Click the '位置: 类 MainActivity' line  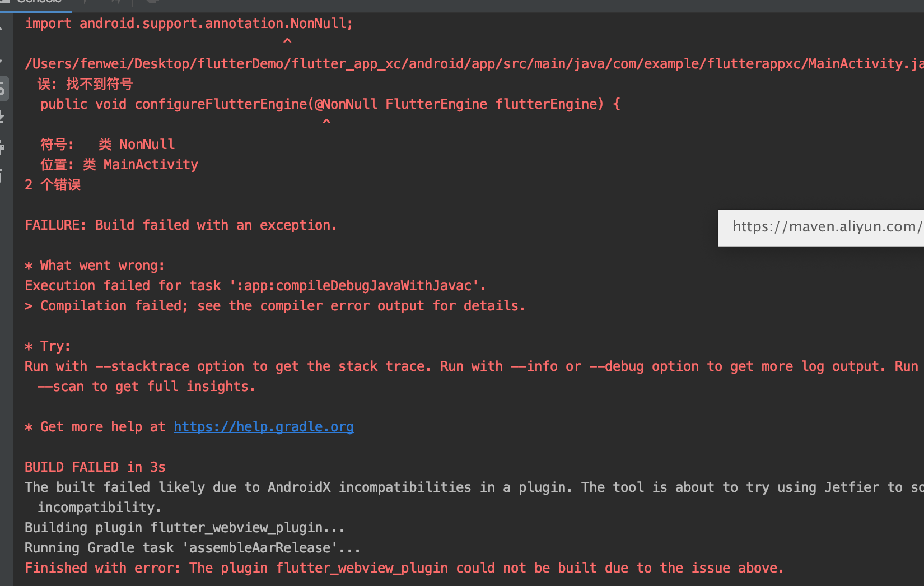(x=119, y=165)
